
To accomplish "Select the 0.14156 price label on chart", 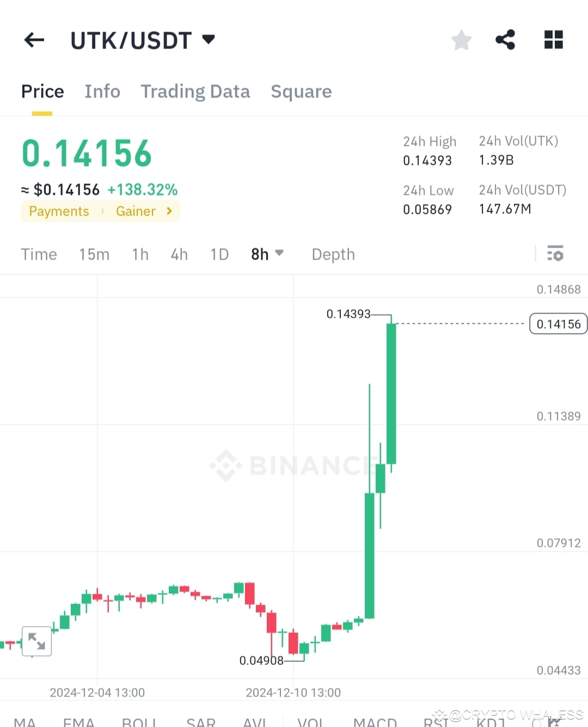I will point(558,323).
